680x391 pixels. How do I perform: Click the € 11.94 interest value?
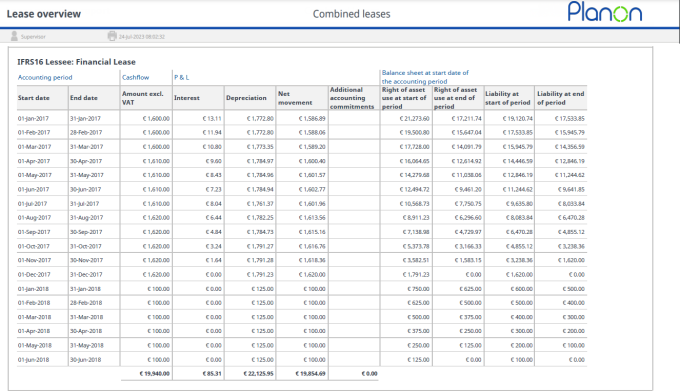(212, 133)
